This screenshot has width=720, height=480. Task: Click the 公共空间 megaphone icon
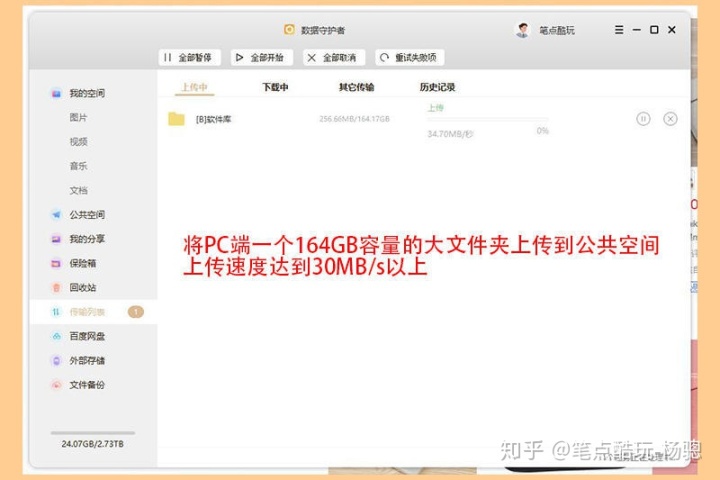click(x=56, y=215)
